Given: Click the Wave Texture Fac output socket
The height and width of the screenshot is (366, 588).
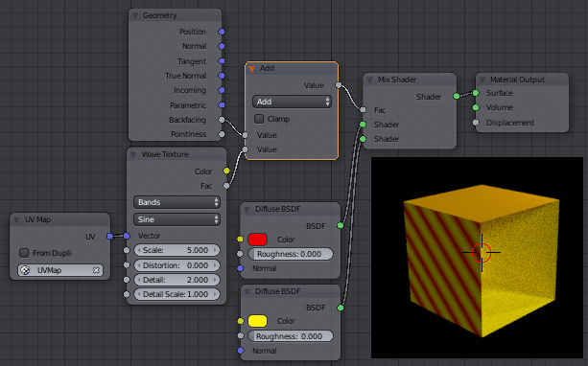Looking at the screenshot, I should pos(226,186).
